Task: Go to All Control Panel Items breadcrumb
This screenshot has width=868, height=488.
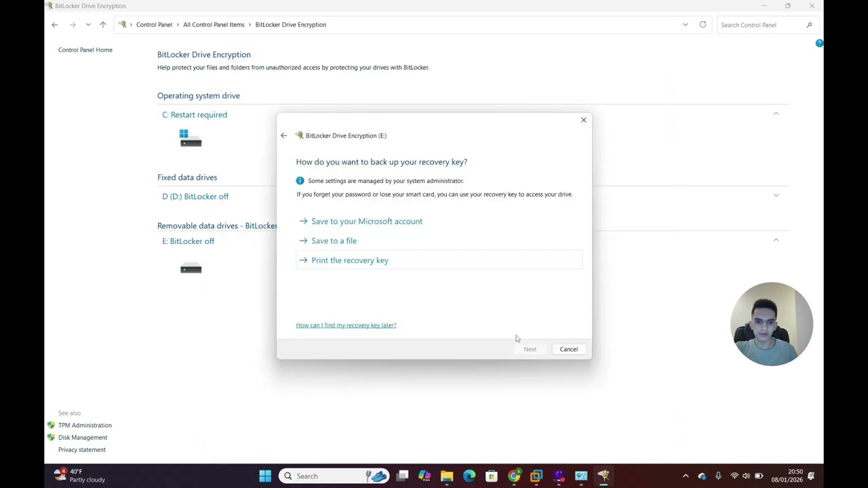Action: pos(214,24)
